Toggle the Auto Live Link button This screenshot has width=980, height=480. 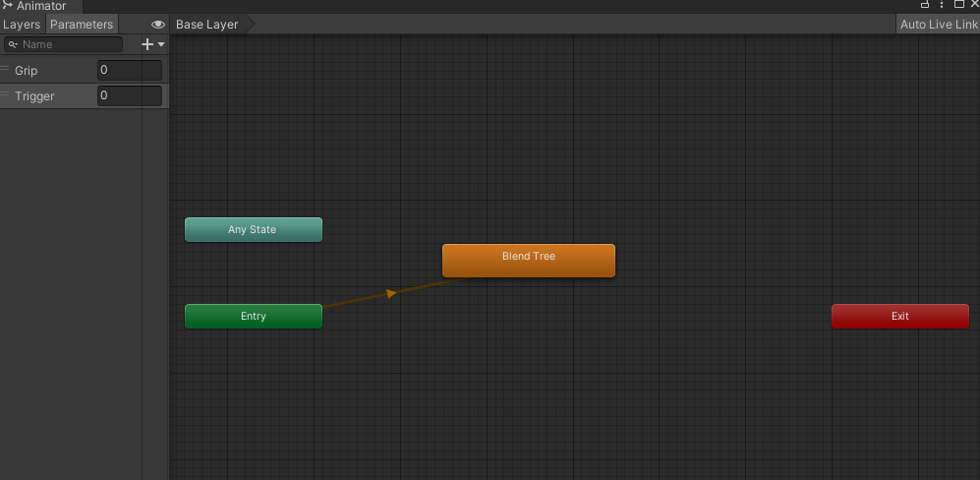click(938, 25)
